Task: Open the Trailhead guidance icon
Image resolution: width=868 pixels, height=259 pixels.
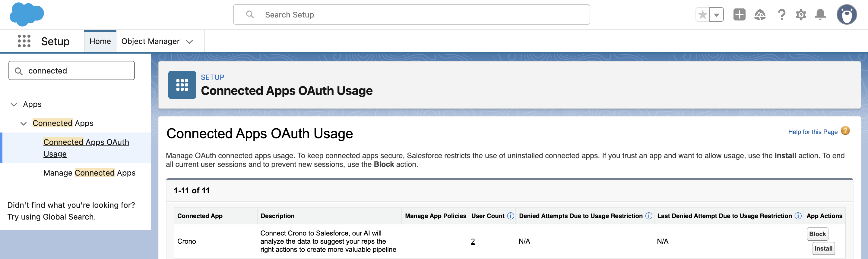Action: (760, 15)
